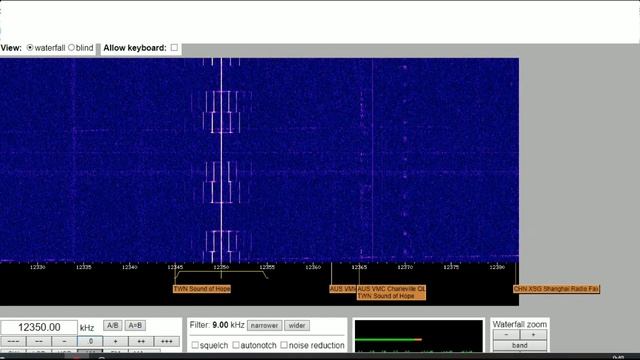
Task: Click the 12350.00 kHz frequency input field
Action: (x=39, y=327)
